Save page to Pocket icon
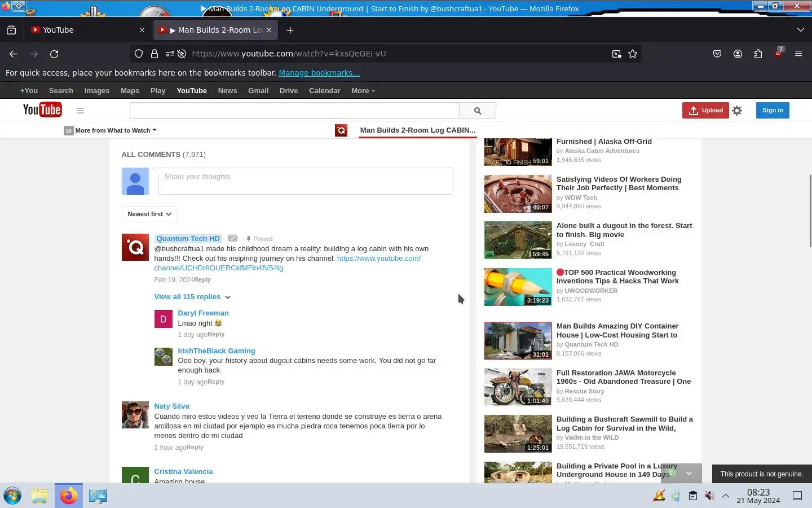The height and width of the screenshot is (508, 812). click(717, 54)
